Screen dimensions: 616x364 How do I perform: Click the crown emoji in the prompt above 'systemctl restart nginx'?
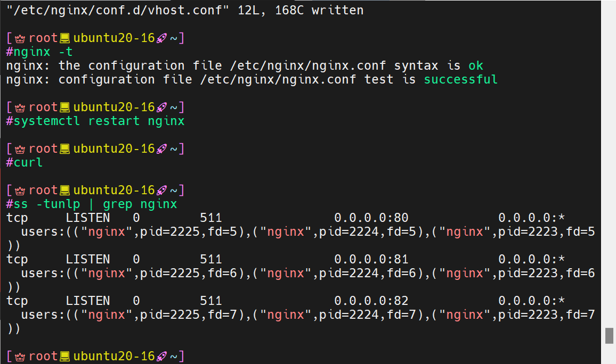20,107
